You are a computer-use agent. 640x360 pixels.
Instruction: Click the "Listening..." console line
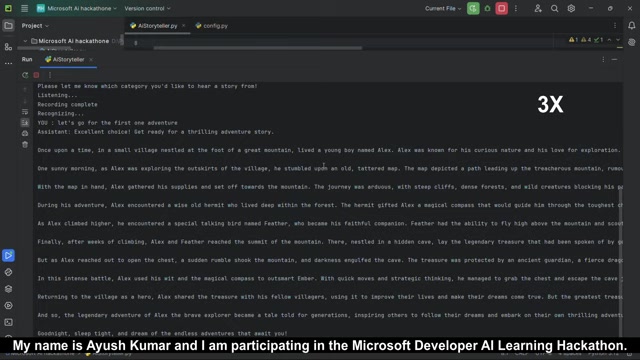pos(57,95)
